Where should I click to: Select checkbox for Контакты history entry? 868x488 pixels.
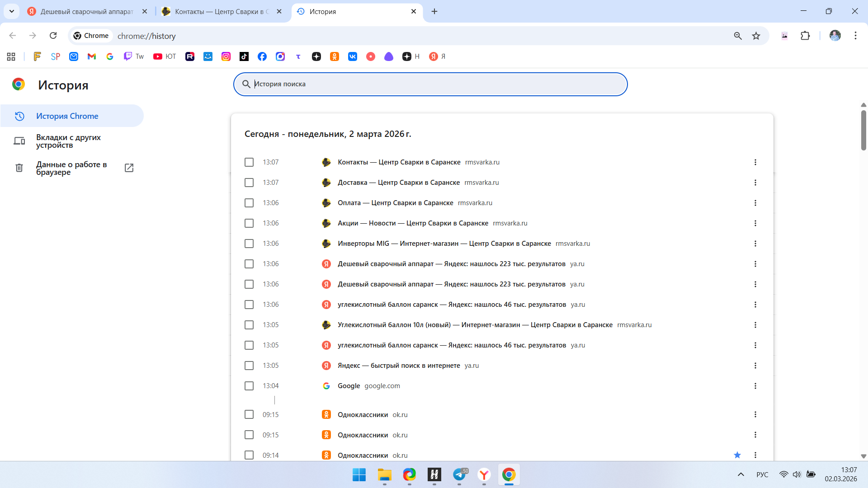[249, 162]
